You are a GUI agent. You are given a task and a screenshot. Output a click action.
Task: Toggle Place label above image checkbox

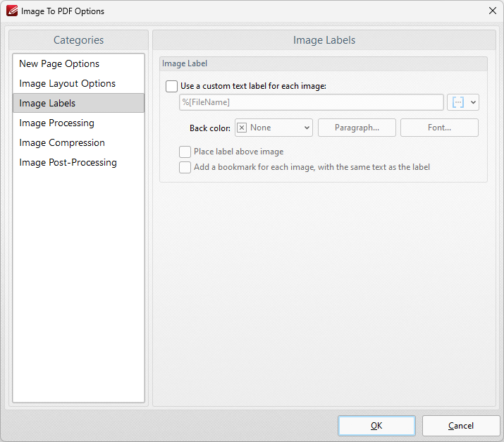185,152
